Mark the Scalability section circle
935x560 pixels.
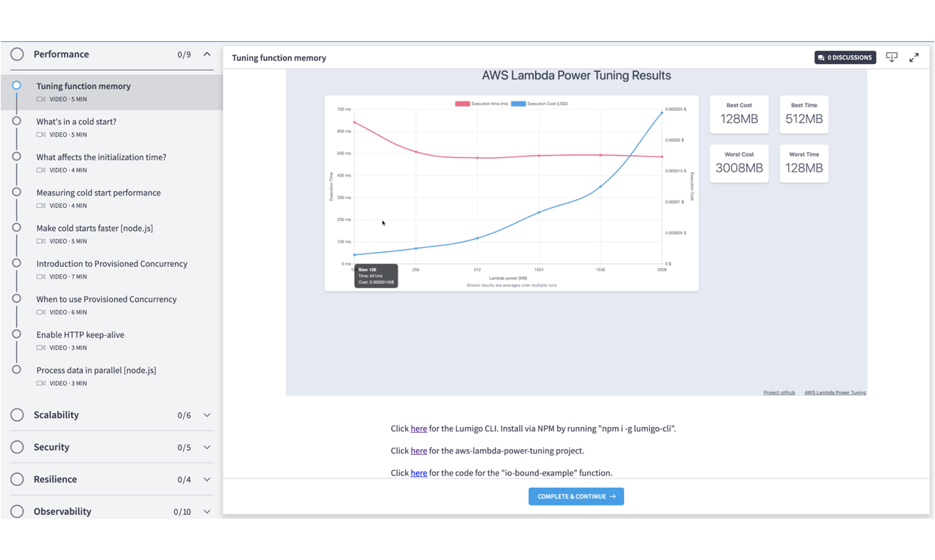pyautogui.click(x=17, y=415)
